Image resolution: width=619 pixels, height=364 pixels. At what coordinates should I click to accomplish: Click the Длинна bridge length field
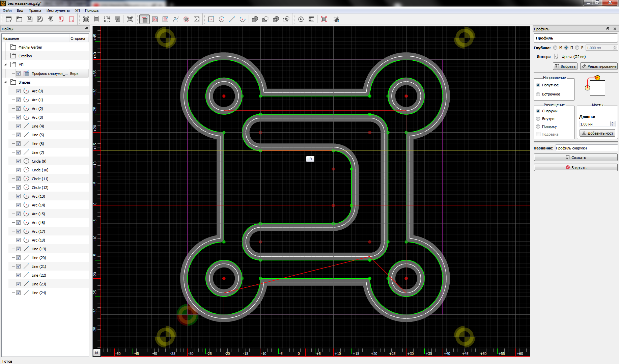(595, 124)
